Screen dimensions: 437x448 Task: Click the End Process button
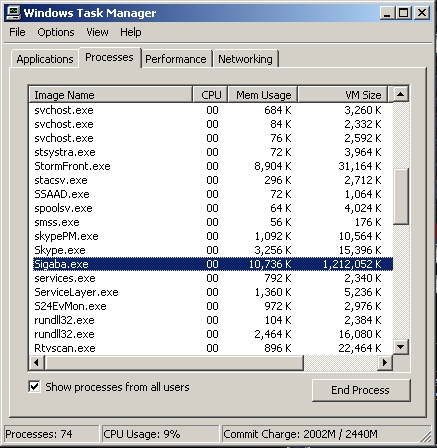click(x=361, y=390)
